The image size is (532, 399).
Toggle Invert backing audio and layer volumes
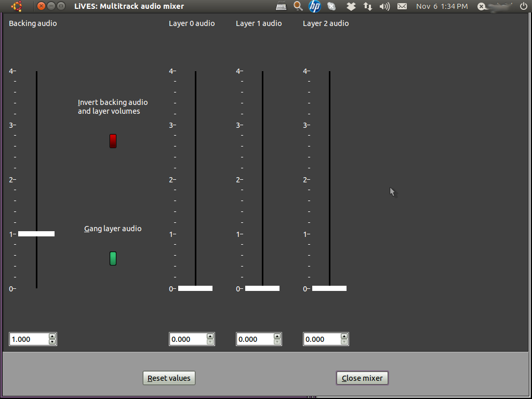coord(113,141)
